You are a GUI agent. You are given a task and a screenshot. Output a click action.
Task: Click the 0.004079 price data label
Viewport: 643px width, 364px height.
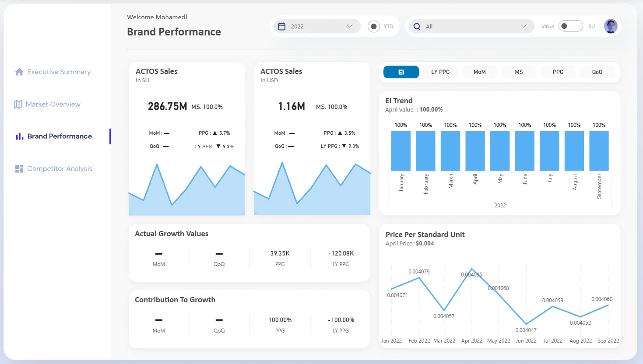pyautogui.click(x=419, y=272)
